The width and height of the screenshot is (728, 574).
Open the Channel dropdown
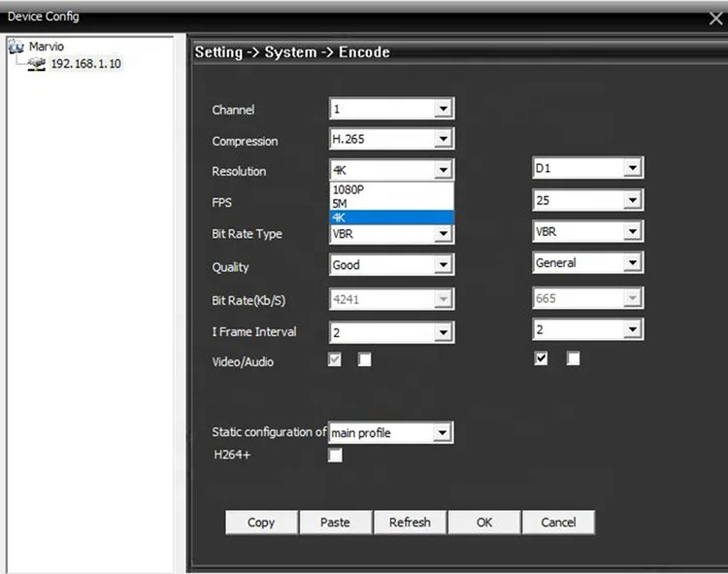443,110
